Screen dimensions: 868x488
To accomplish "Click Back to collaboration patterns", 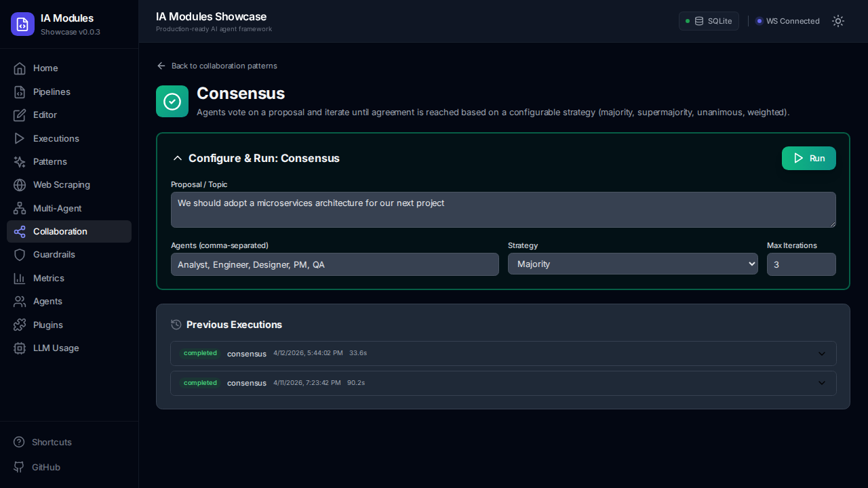I will point(217,66).
